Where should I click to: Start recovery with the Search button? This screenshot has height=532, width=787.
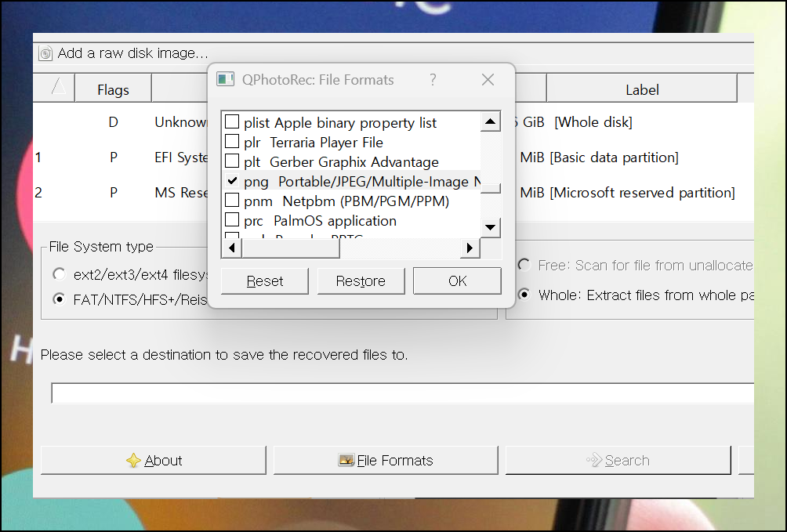[618, 460]
